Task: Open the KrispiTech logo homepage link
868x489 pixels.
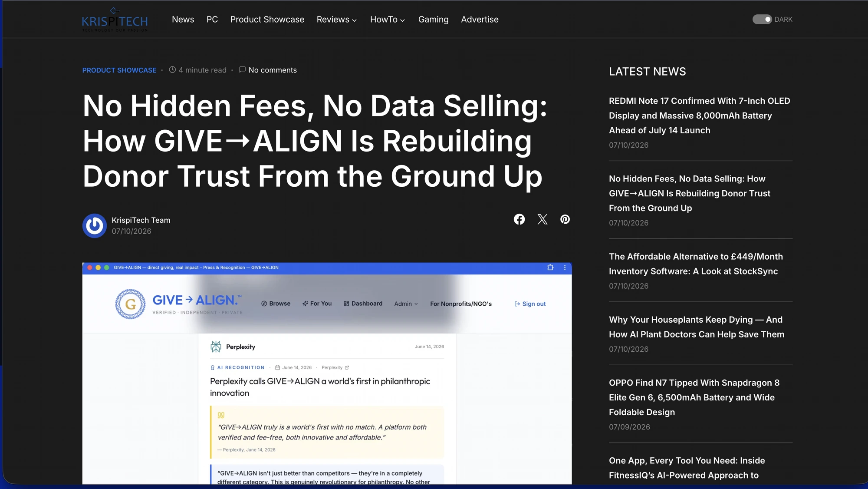Action: pos(115,20)
